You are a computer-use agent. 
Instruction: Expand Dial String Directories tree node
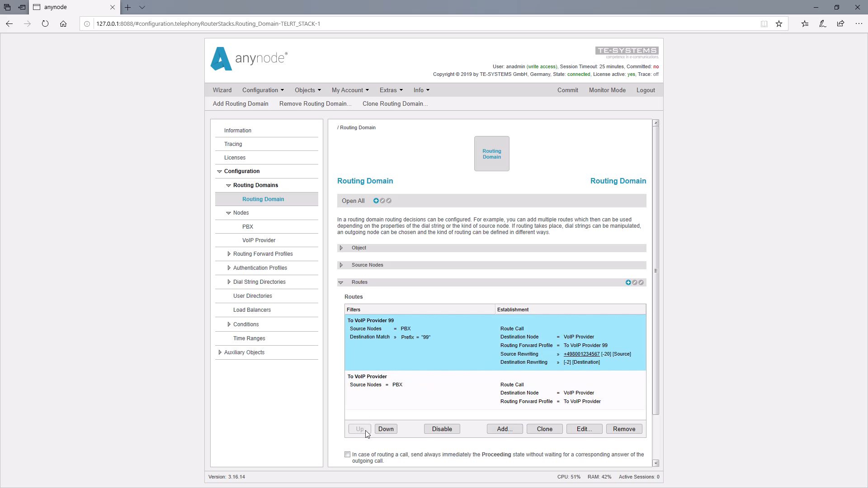point(229,282)
